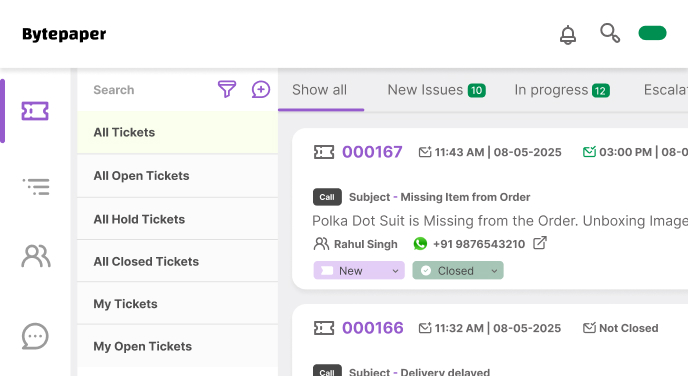Open ticket number 000167
Image resolution: width=688 pixels, height=376 pixels.
click(372, 152)
